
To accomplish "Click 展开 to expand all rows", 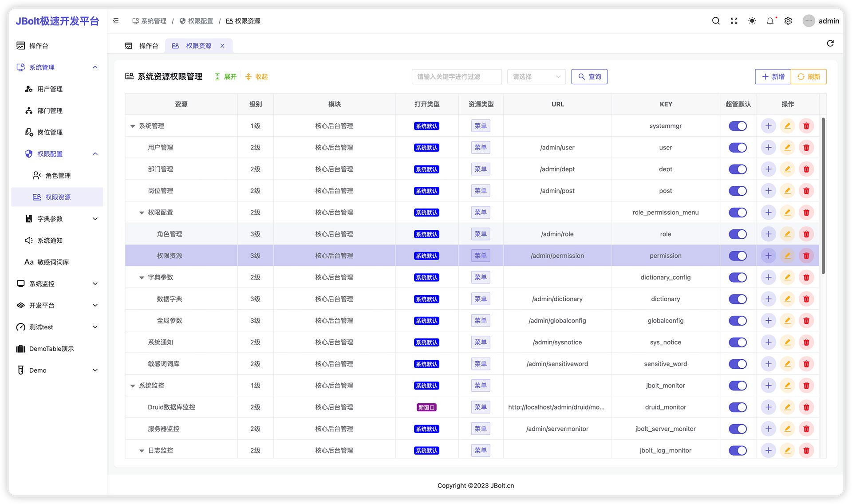I will click(225, 77).
